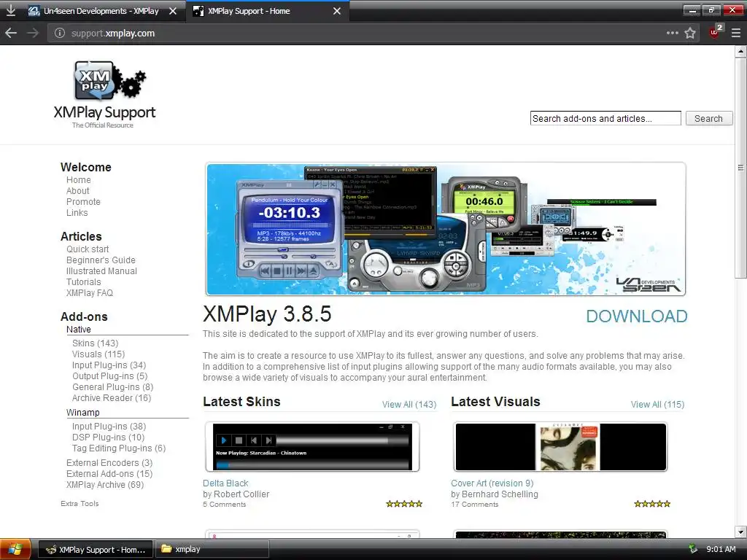This screenshot has height=560, width=747.
Task: Open the Promote link
Action: click(x=83, y=202)
